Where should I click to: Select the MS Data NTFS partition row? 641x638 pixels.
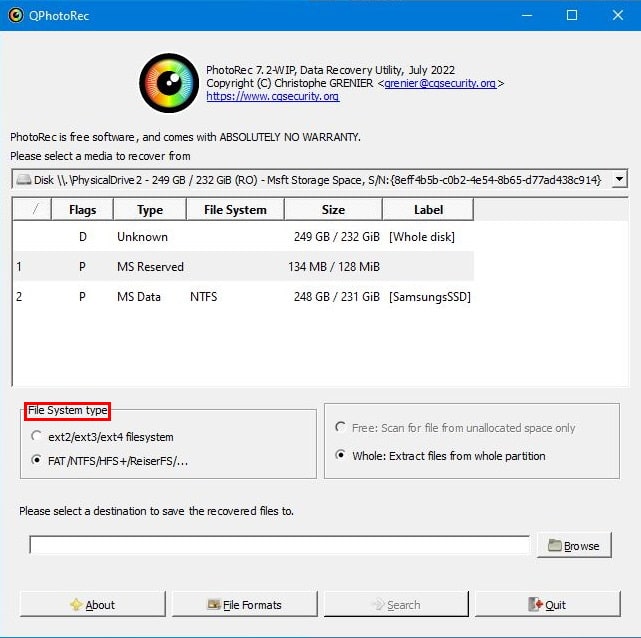point(244,296)
